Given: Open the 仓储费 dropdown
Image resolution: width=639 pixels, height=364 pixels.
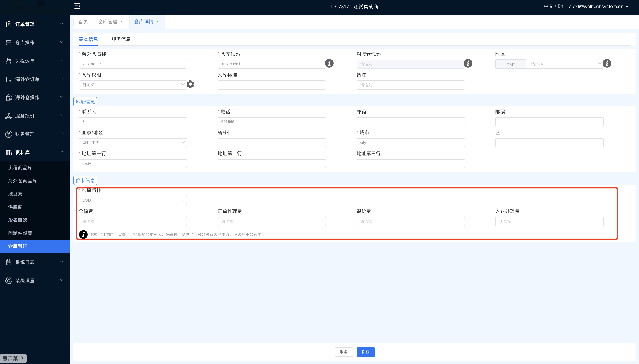Looking at the screenshot, I should (x=133, y=221).
